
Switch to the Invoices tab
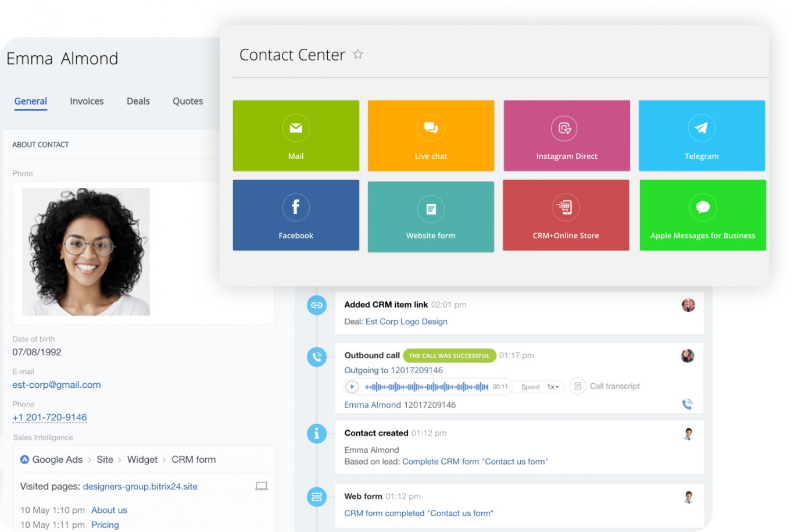86,101
